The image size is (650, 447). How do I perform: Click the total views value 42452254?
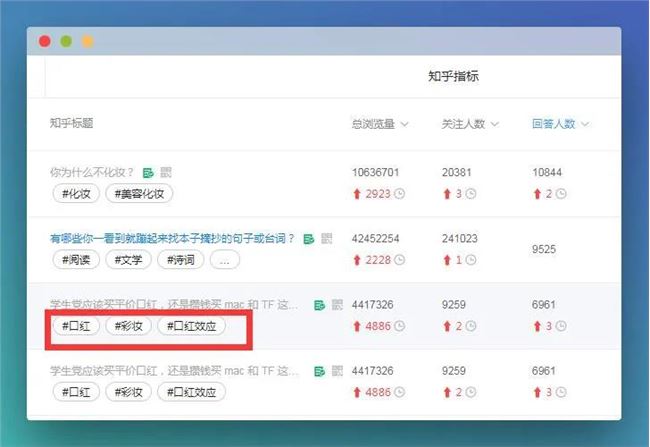click(376, 239)
